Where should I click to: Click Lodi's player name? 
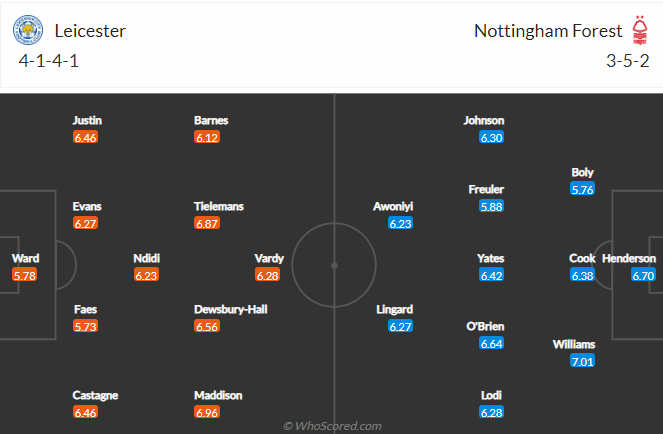pos(491,395)
